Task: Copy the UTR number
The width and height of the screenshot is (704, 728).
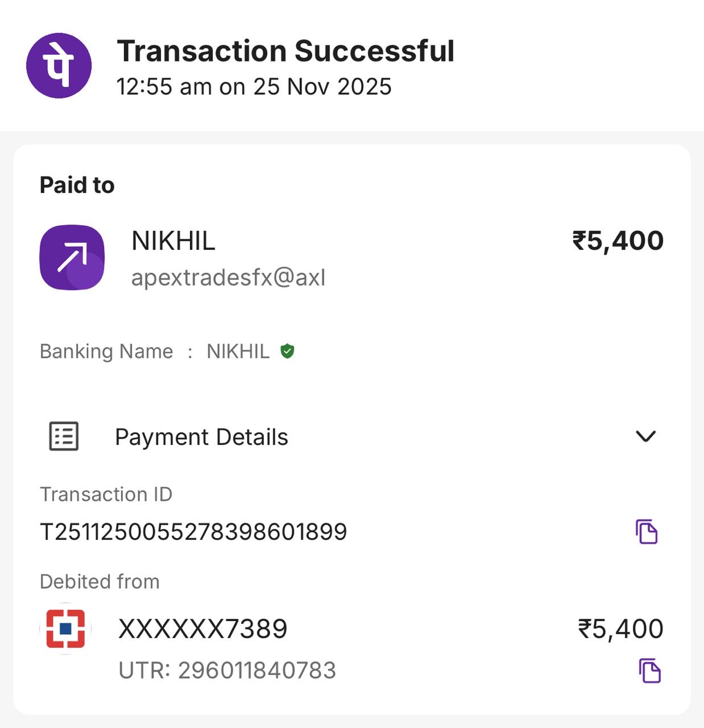Action: tap(649, 671)
